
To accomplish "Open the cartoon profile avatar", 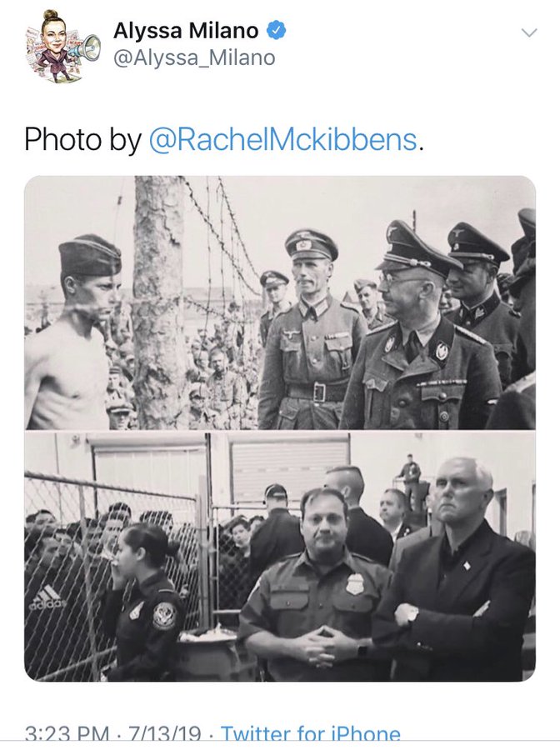I will [62, 47].
